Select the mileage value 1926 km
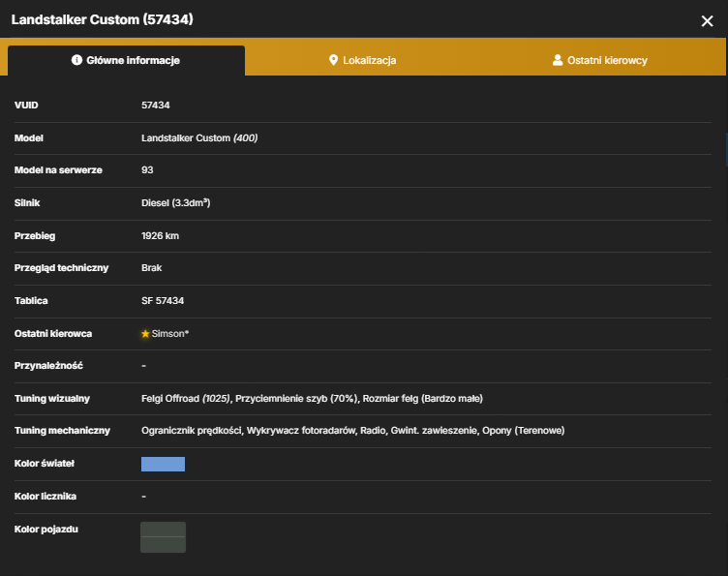This screenshot has width=728, height=576. point(160,236)
